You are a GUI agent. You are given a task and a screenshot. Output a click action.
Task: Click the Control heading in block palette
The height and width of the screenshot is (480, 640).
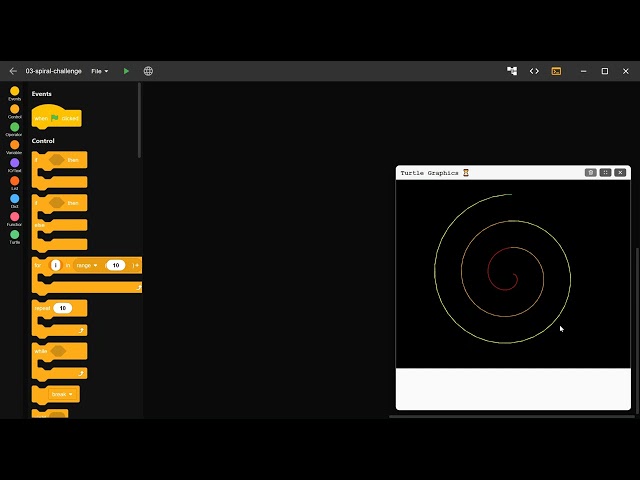(x=43, y=141)
